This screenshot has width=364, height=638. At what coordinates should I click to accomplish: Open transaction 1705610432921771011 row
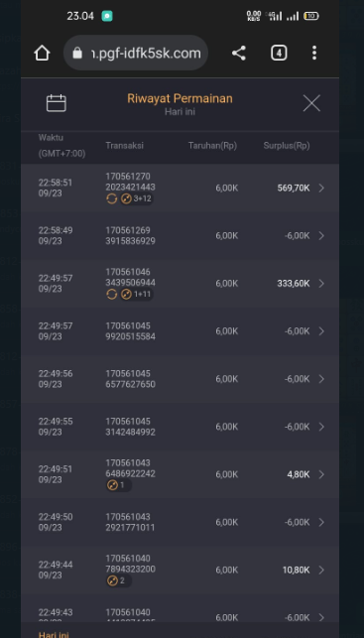pyautogui.click(x=180, y=522)
